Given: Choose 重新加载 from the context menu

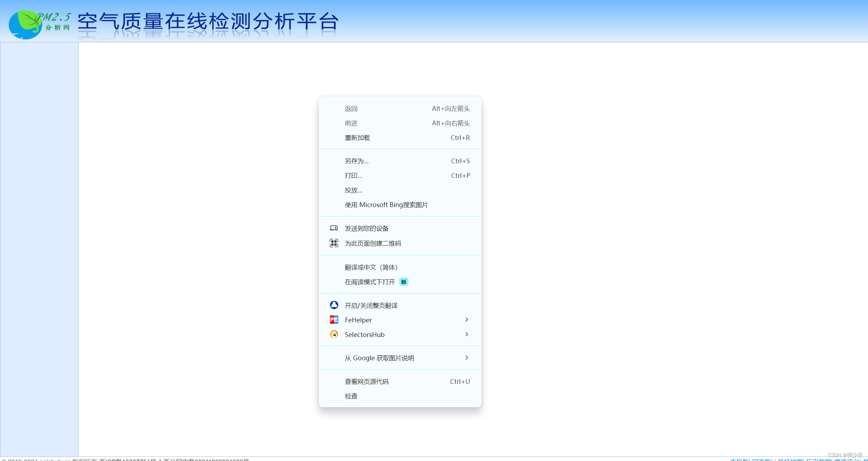Looking at the screenshot, I should click(x=357, y=138).
